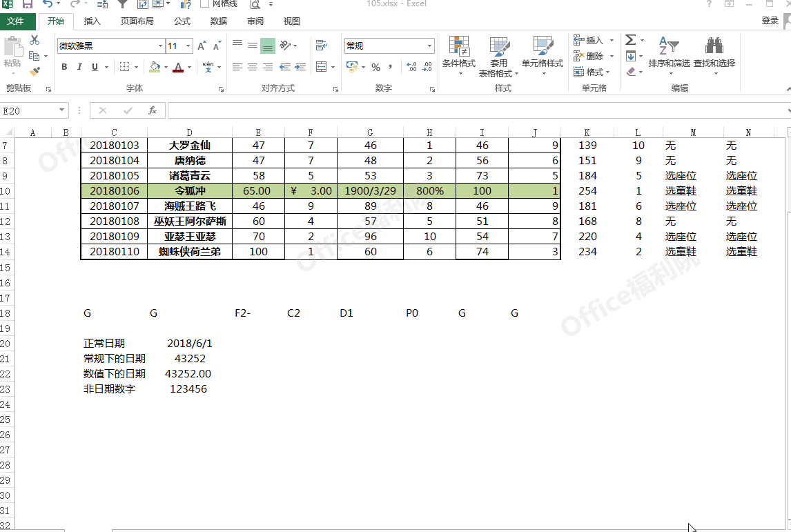The height and width of the screenshot is (532, 791).
Task: Open 套用表格格式 table format menu
Action: tap(498, 57)
